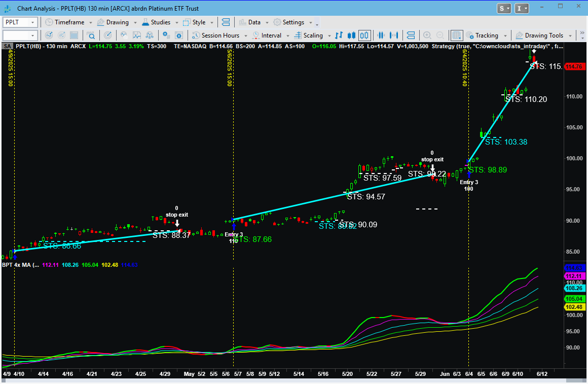Click the Timeframe clock icon

point(49,22)
